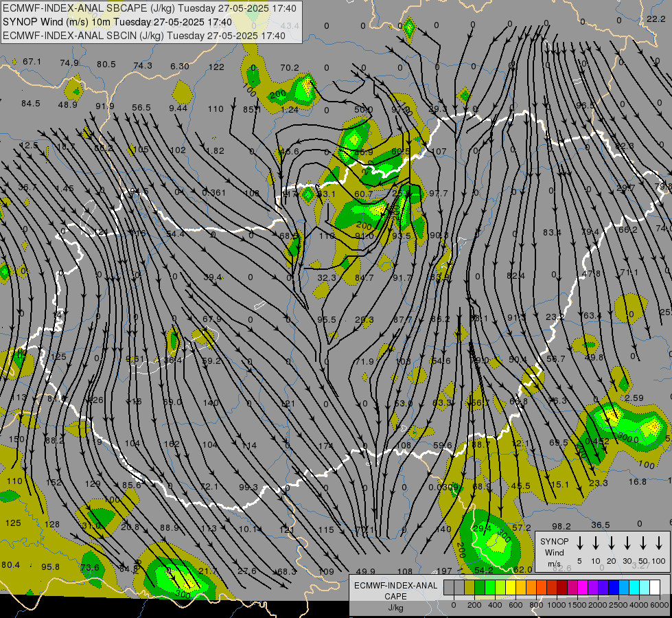
Task: Click the 95.8 map value
Action: click(x=51, y=567)
